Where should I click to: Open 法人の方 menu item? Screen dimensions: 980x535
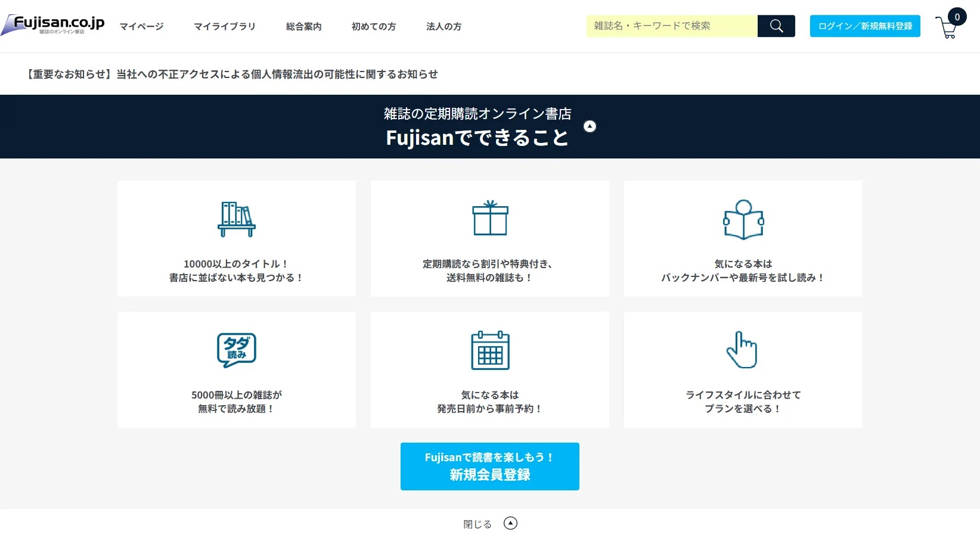[x=444, y=26]
